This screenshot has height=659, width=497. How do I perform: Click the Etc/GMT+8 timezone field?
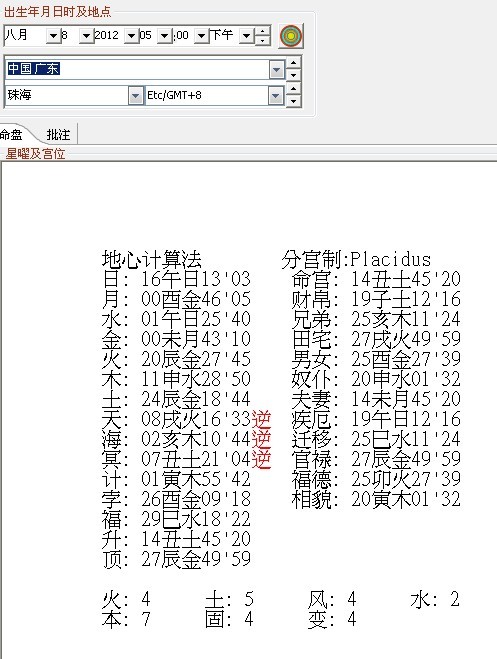[x=207, y=95]
